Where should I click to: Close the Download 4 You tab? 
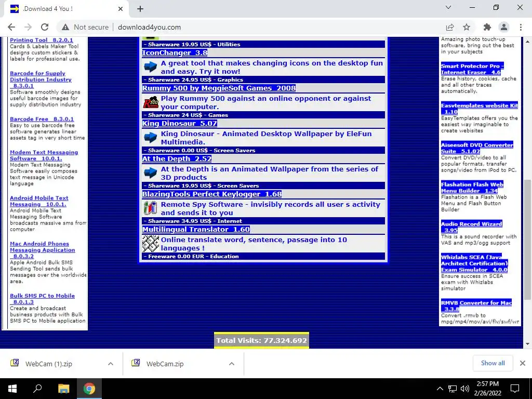coord(121,9)
